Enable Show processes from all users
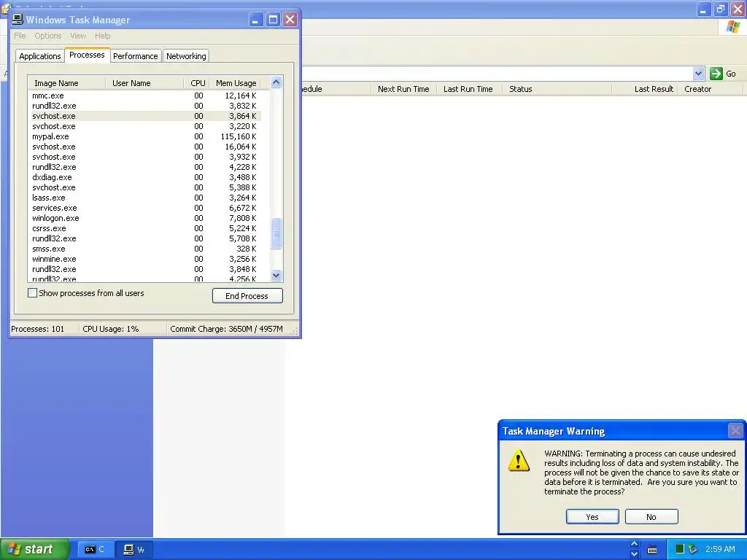This screenshot has width=747, height=560. pyautogui.click(x=32, y=293)
